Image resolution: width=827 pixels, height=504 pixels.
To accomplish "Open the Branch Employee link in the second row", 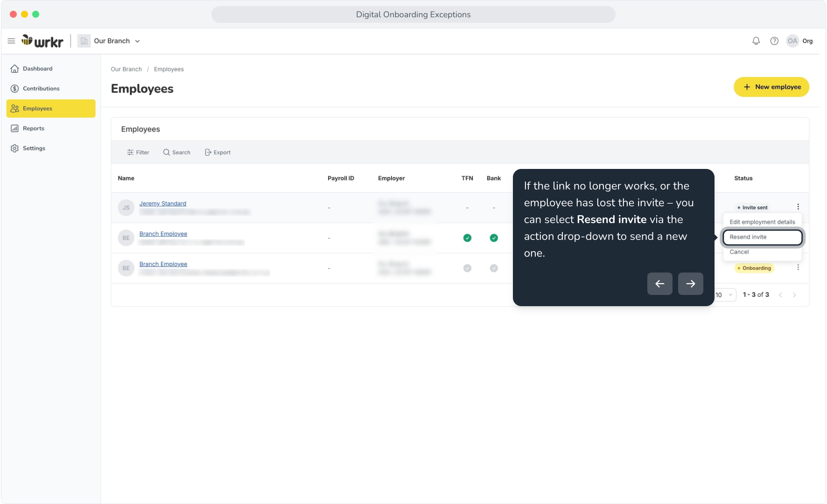I will (x=163, y=234).
